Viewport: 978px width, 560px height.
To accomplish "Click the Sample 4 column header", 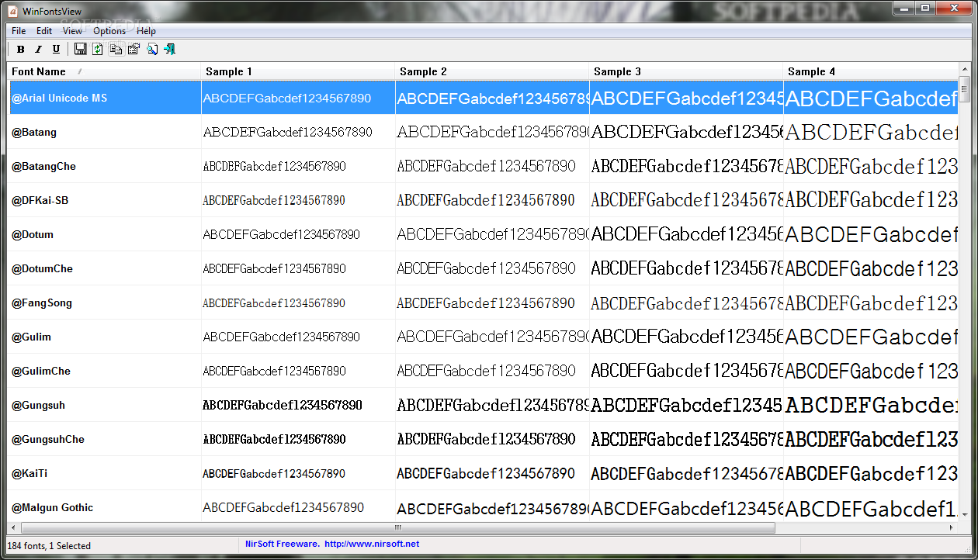I will click(x=870, y=71).
